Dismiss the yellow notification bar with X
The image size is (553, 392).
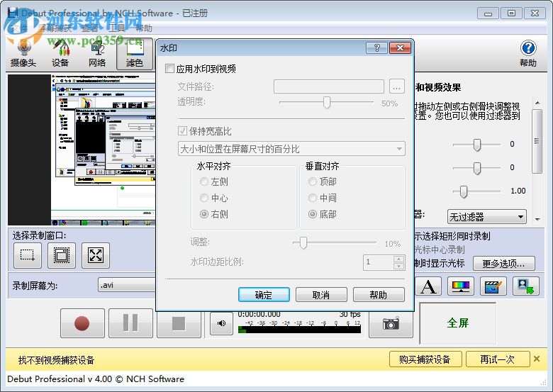pos(537,359)
